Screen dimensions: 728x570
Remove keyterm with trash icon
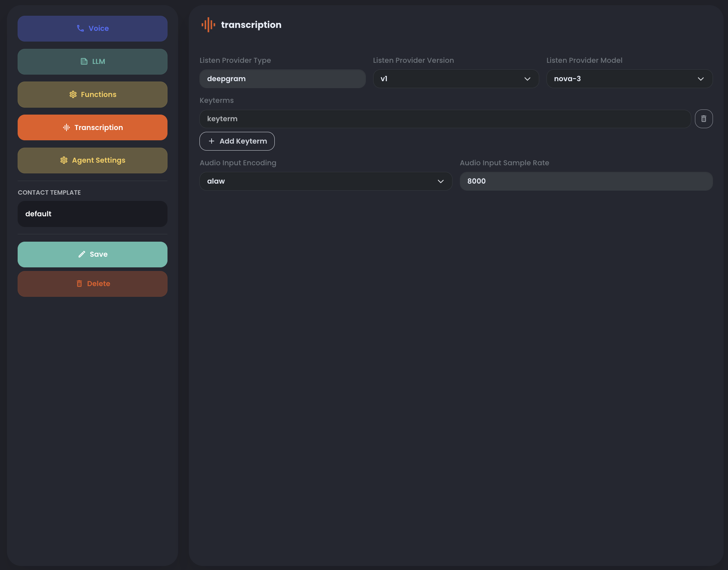pos(704,119)
